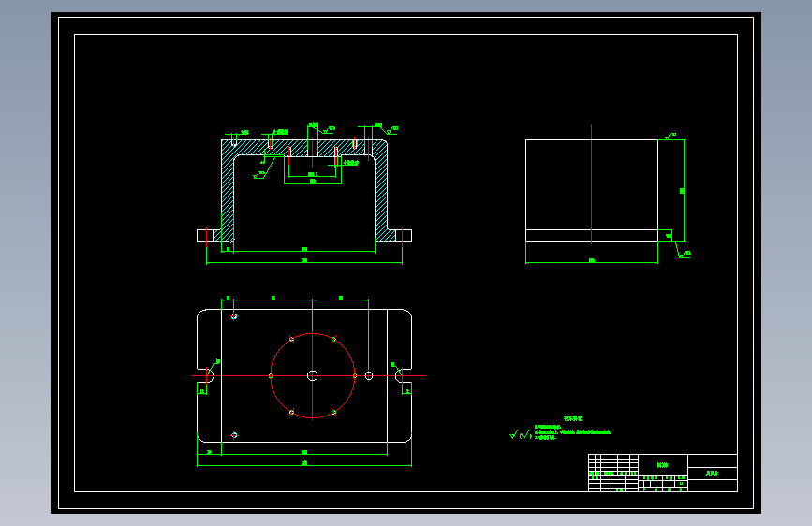
Task: Click the center hole in the plan view
Action: click(x=312, y=376)
